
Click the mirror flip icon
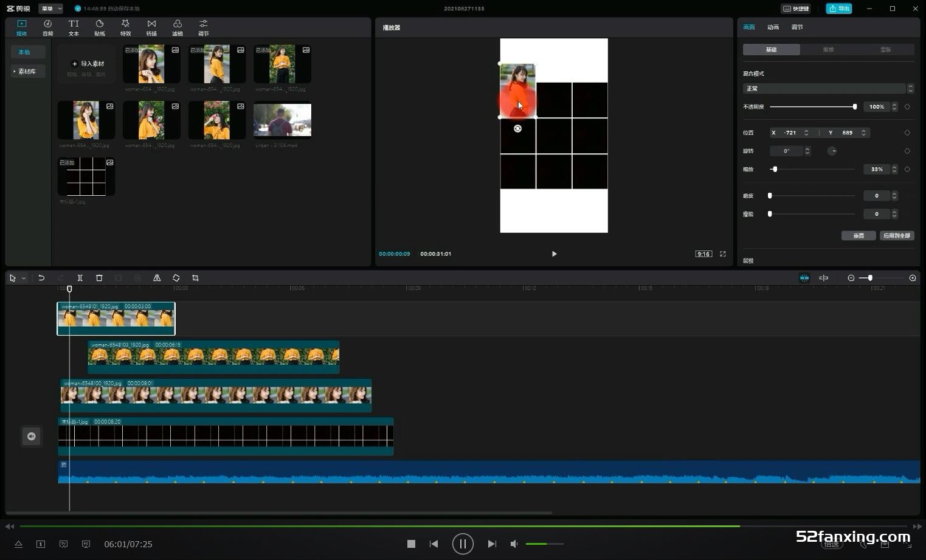click(x=157, y=278)
